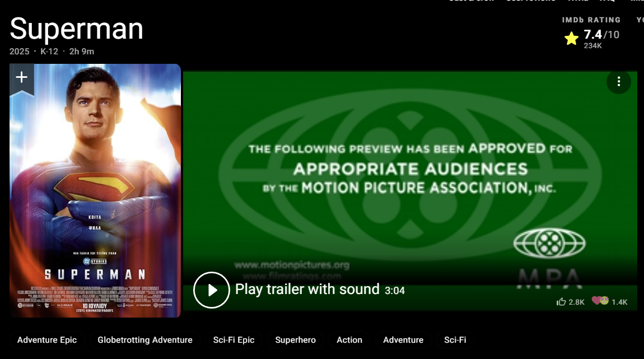Open the Superhero genre chip
The width and height of the screenshot is (644, 359).
[x=295, y=340]
